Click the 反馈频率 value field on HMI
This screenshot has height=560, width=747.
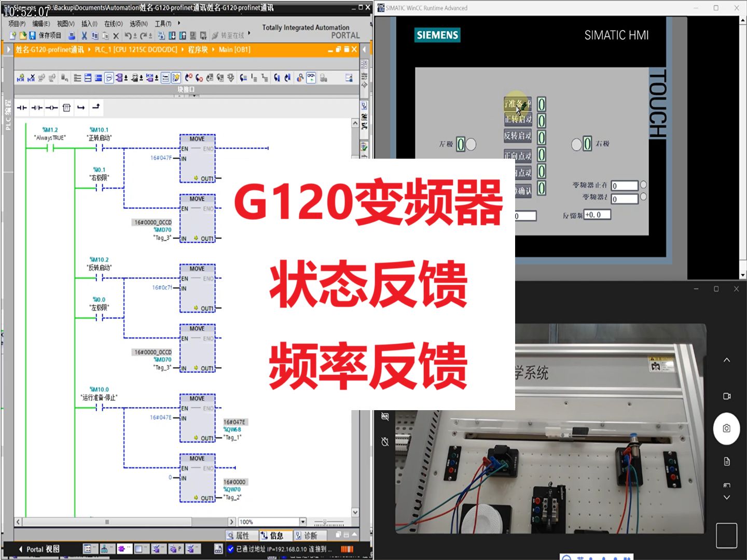coord(597,215)
